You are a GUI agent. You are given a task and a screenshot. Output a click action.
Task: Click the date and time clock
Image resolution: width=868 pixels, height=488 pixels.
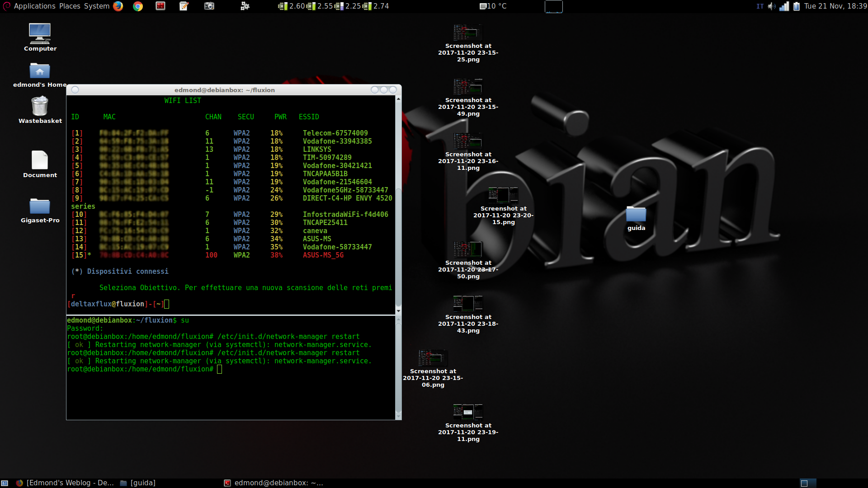[835, 6]
